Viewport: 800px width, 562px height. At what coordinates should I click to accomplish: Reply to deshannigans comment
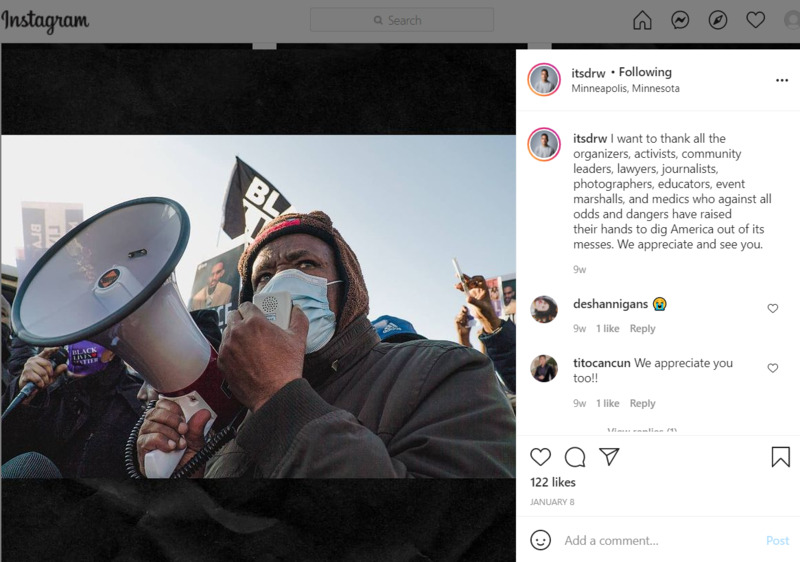point(642,329)
